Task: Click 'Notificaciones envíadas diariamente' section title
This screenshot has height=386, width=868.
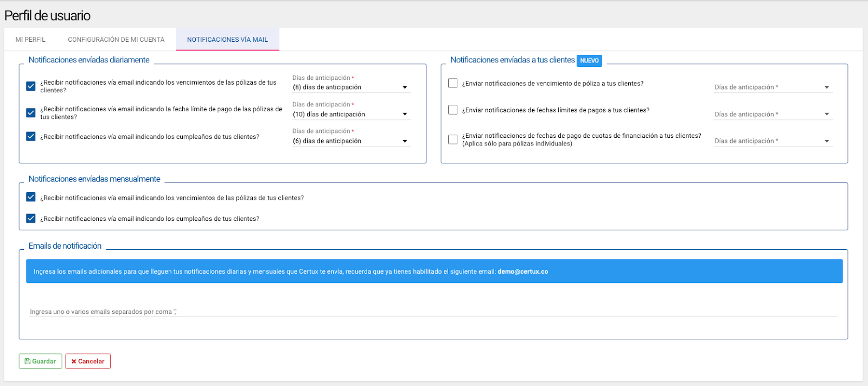Action: (x=89, y=60)
